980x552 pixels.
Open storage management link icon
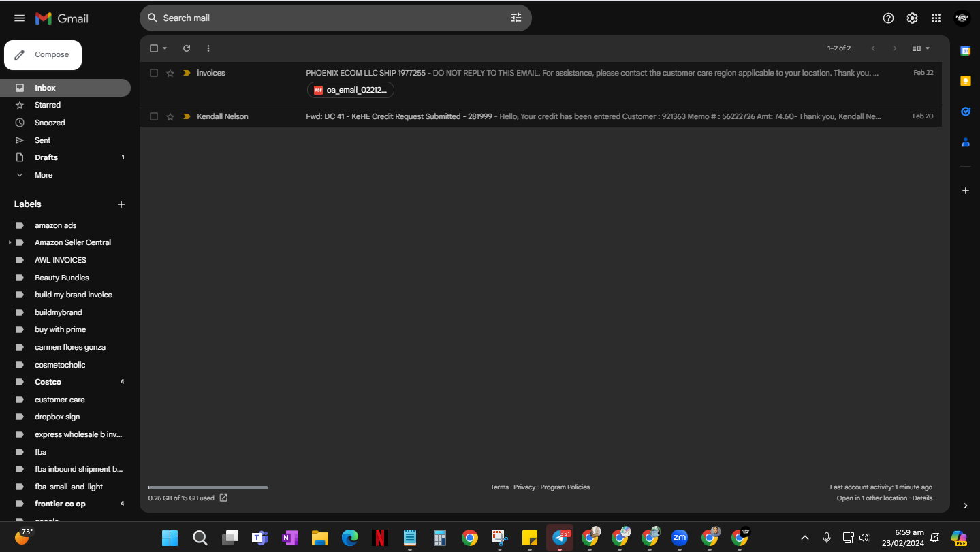point(223,498)
